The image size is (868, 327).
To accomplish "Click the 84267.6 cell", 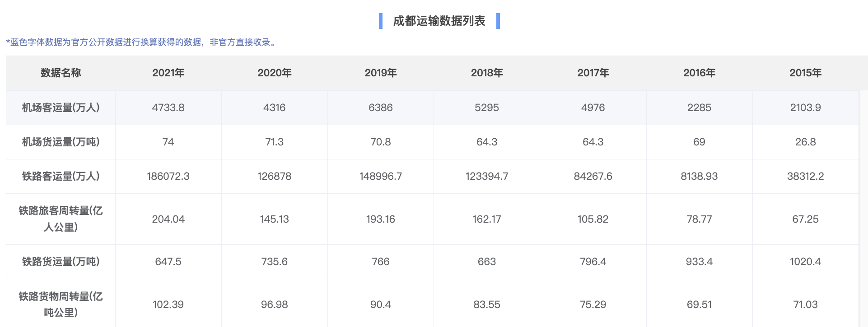I will [593, 176].
